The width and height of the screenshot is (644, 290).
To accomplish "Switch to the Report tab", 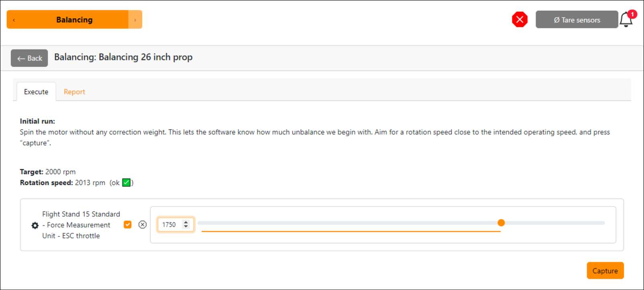I will point(74,92).
